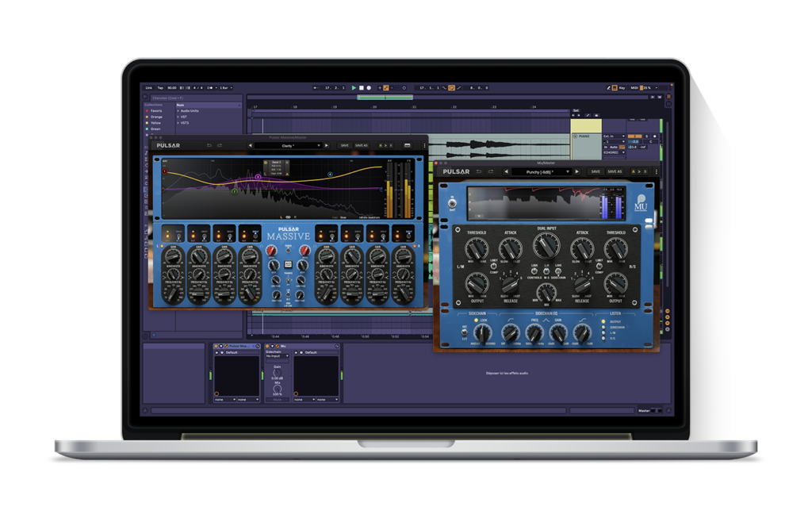Toggle the Key map mode button
The height and width of the screenshot is (522, 812).
pyautogui.click(x=622, y=88)
